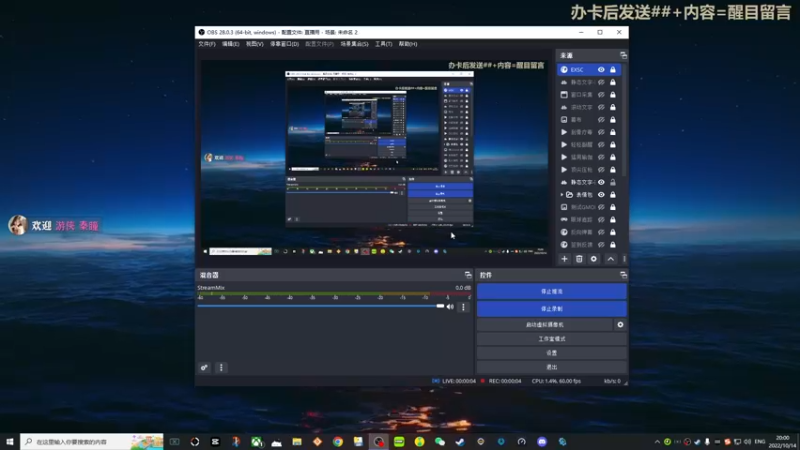Hide the 表情包 group via eye icon
800x450 pixels.
[x=601, y=194]
